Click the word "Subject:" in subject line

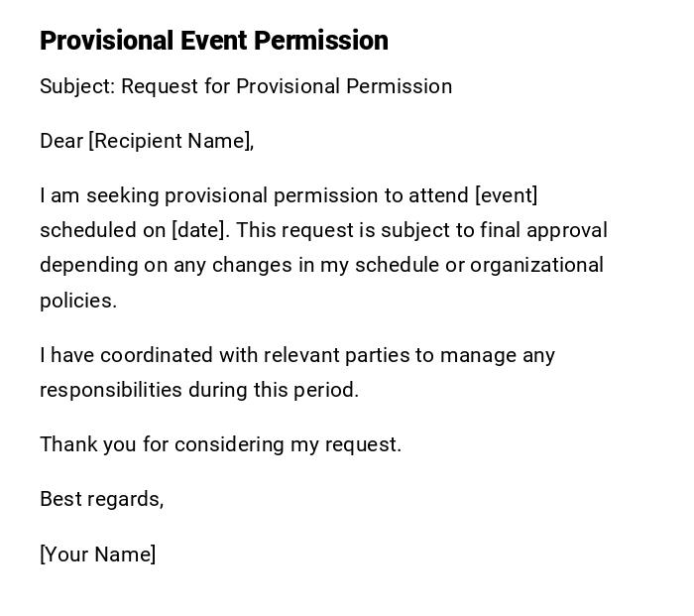tap(77, 86)
